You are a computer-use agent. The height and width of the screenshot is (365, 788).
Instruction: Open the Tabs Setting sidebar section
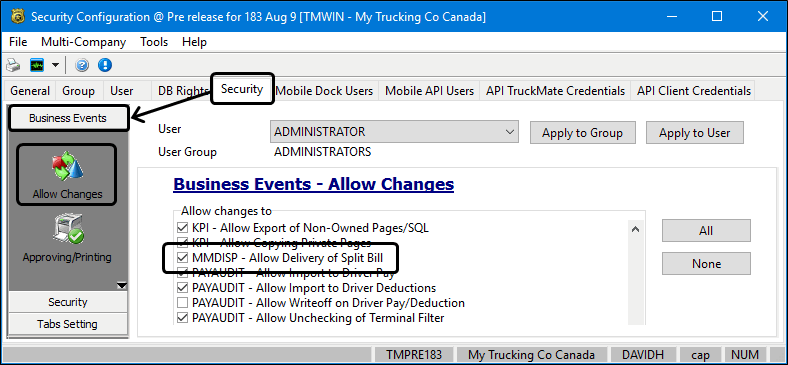[67, 324]
